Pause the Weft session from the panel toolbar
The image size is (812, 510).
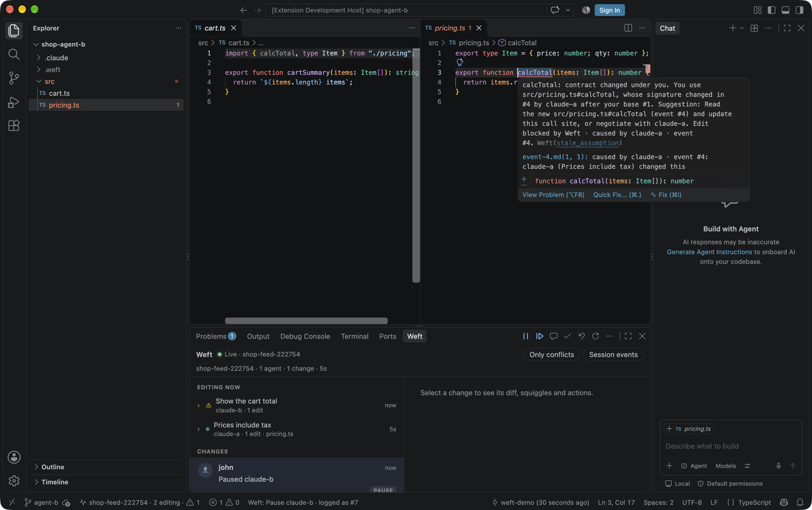coord(526,336)
